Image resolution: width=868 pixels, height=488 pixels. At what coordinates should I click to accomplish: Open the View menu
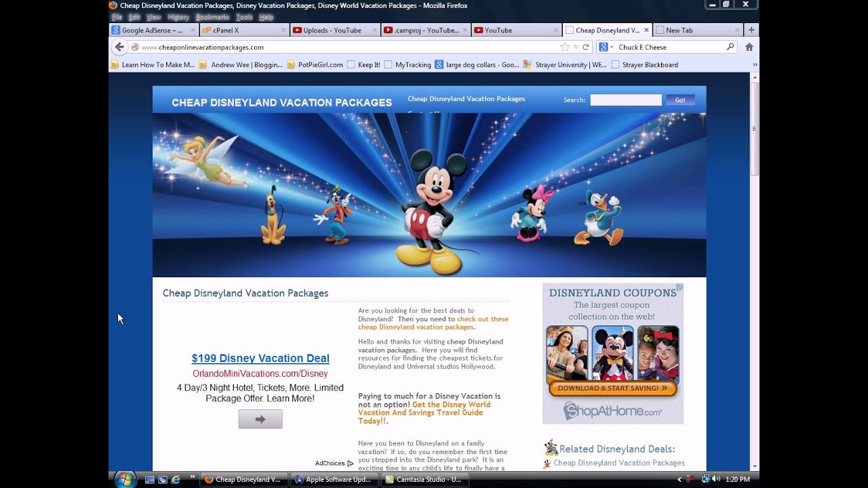click(154, 17)
